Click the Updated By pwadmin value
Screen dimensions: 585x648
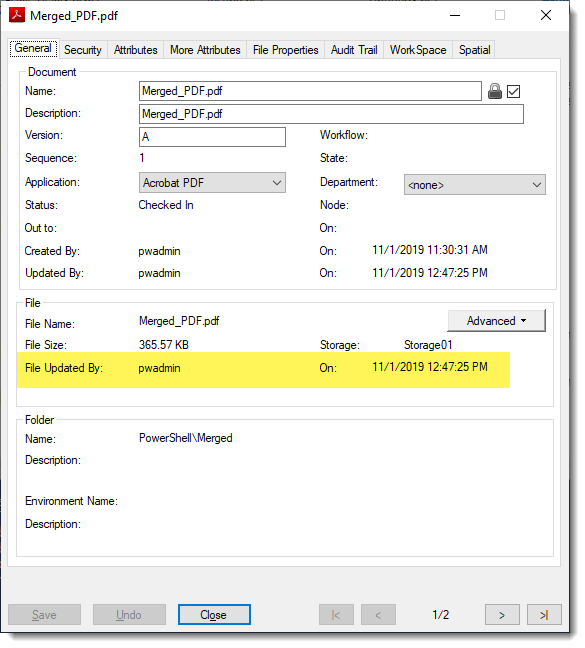point(159,273)
